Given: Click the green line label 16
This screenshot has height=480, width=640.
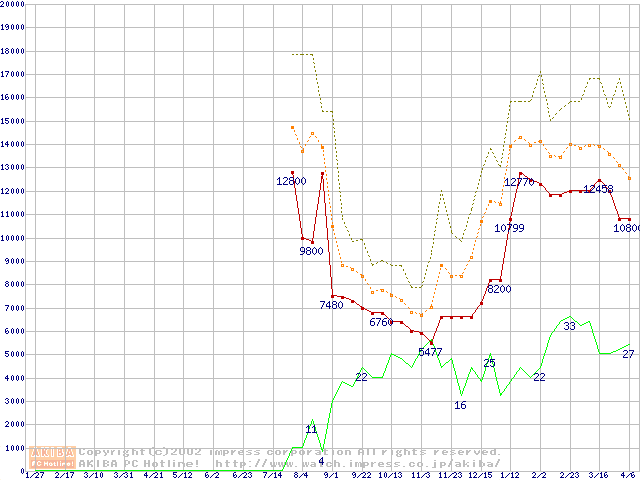Looking at the screenshot, I should tap(460, 405).
